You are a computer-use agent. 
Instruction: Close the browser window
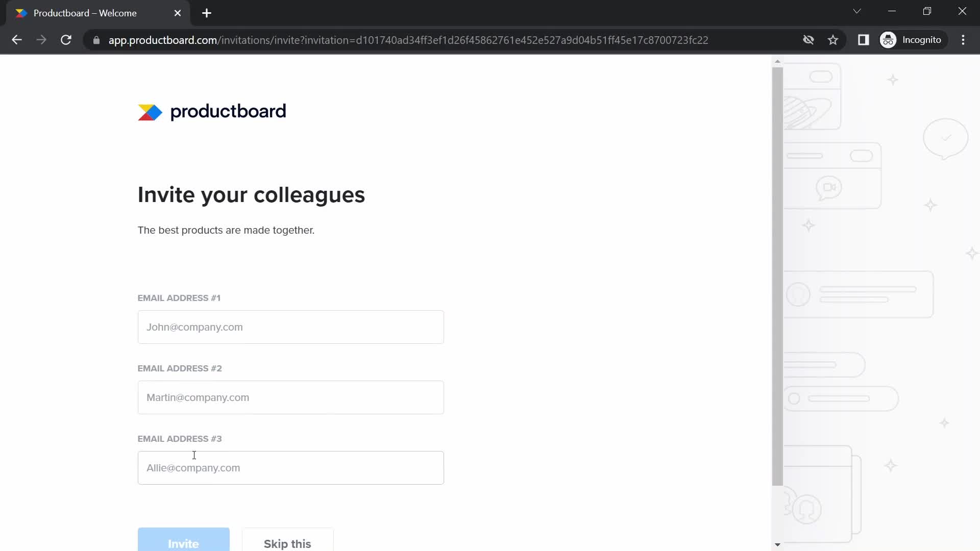[x=962, y=11]
